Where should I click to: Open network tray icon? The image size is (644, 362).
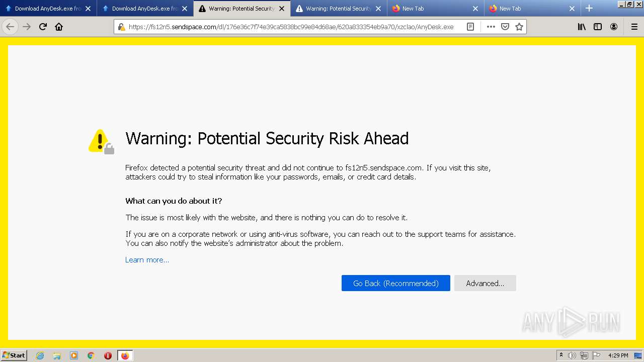[584, 355]
